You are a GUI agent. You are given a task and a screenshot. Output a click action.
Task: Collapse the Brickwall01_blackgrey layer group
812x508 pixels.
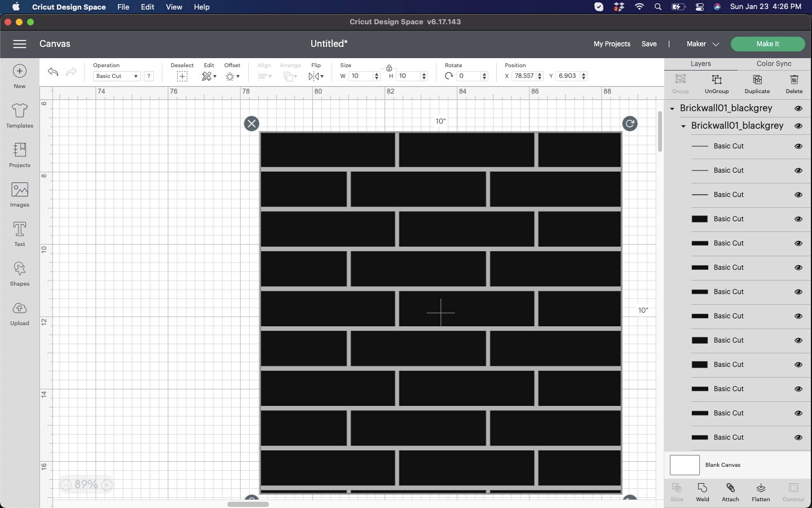(x=672, y=108)
